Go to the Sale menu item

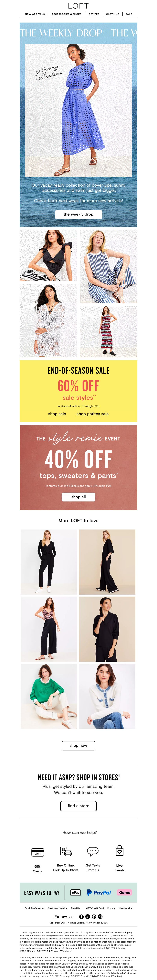click(129, 14)
